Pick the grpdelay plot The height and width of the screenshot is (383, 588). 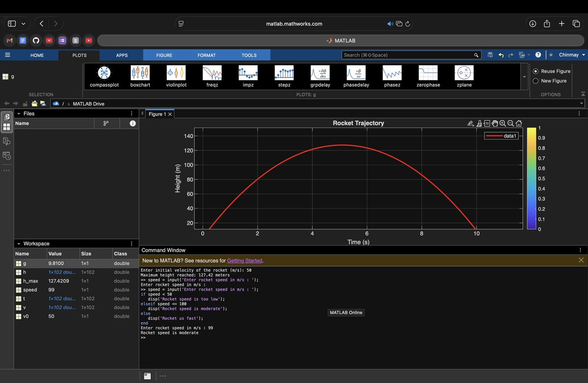point(320,77)
